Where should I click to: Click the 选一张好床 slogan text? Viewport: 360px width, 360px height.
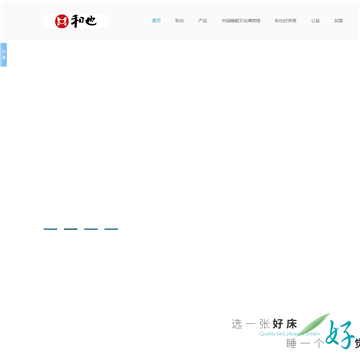(x=264, y=324)
